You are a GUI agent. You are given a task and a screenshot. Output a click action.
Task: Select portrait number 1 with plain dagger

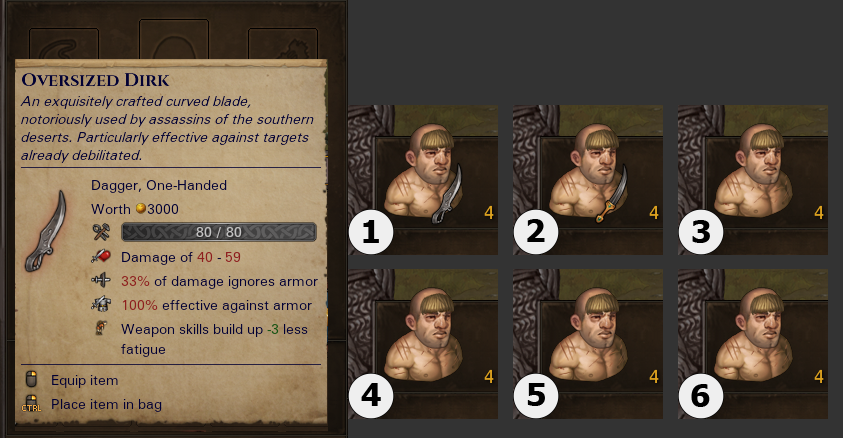coord(423,179)
